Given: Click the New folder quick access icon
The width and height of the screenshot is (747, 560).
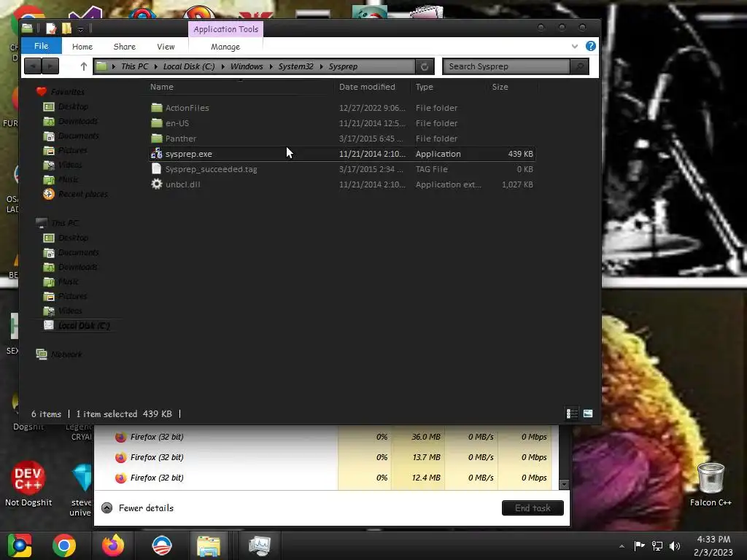Looking at the screenshot, I should coord(66,28).
